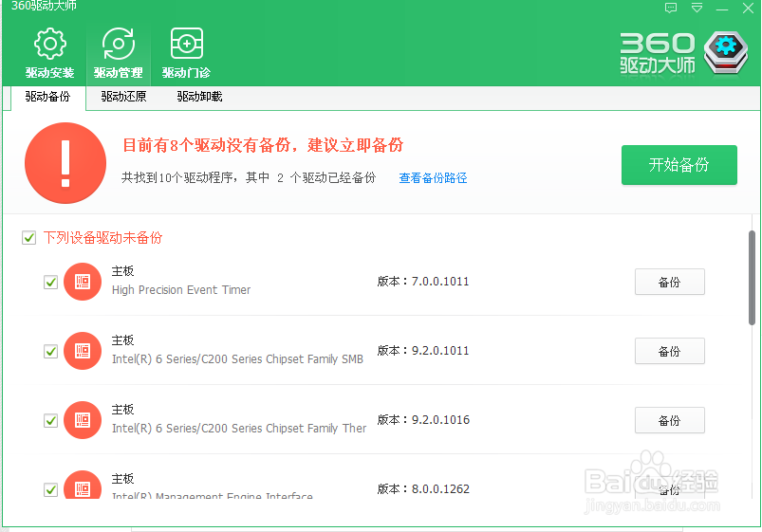Click motherboard icon for Management Engine Interface

coord(83,485)
